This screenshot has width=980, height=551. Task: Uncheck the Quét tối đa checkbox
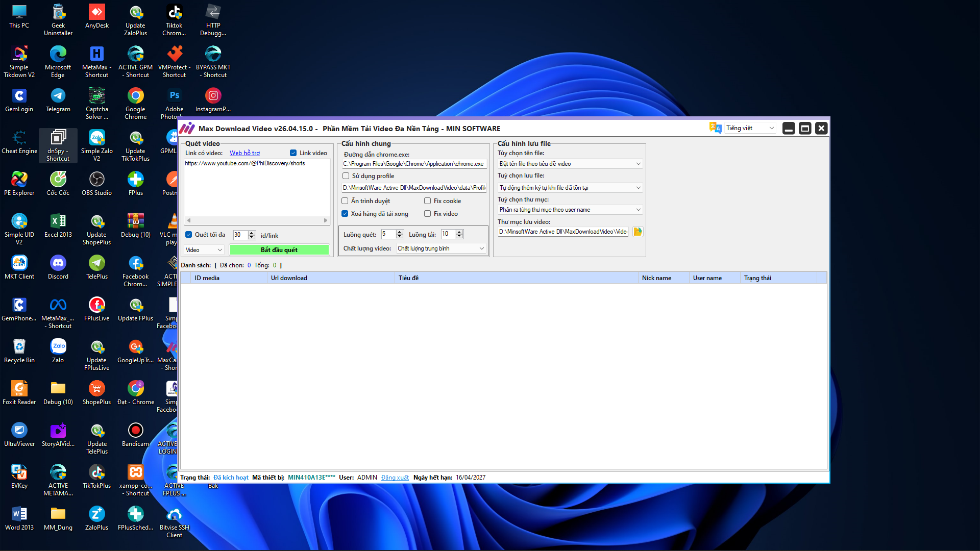click(189, 235)
